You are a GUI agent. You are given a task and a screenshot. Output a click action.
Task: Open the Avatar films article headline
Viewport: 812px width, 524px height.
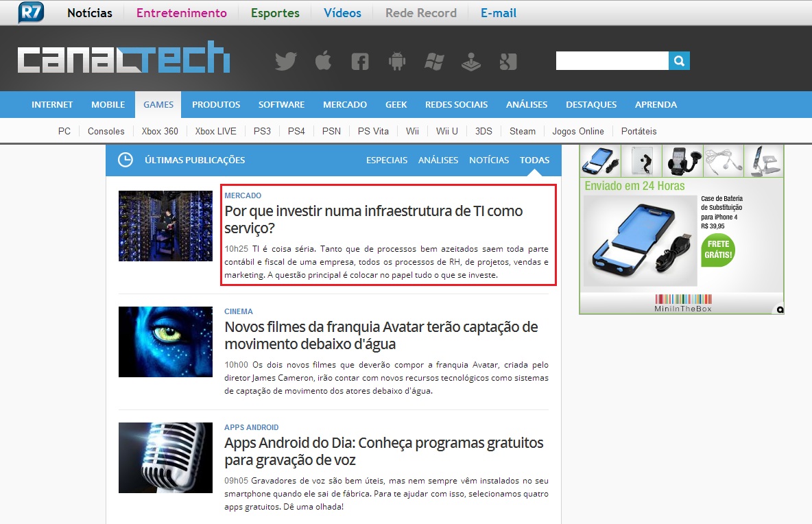(381, 335)
